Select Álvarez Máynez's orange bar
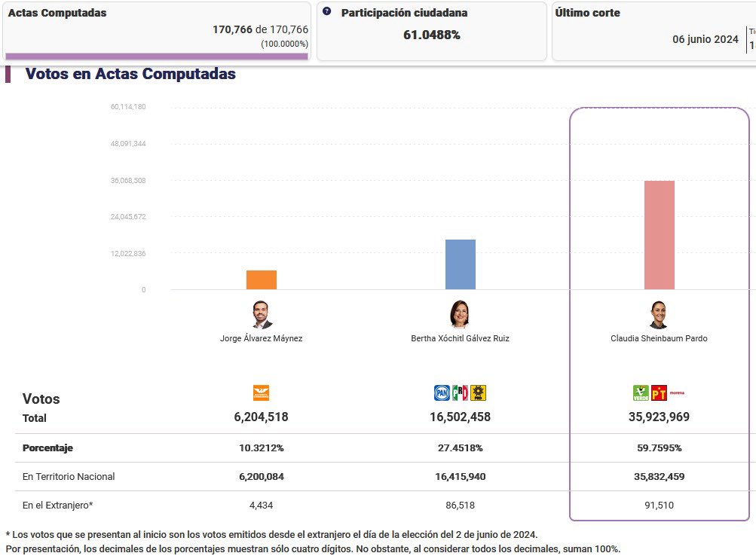Screen dimensions: 756x556 (262, 279)
